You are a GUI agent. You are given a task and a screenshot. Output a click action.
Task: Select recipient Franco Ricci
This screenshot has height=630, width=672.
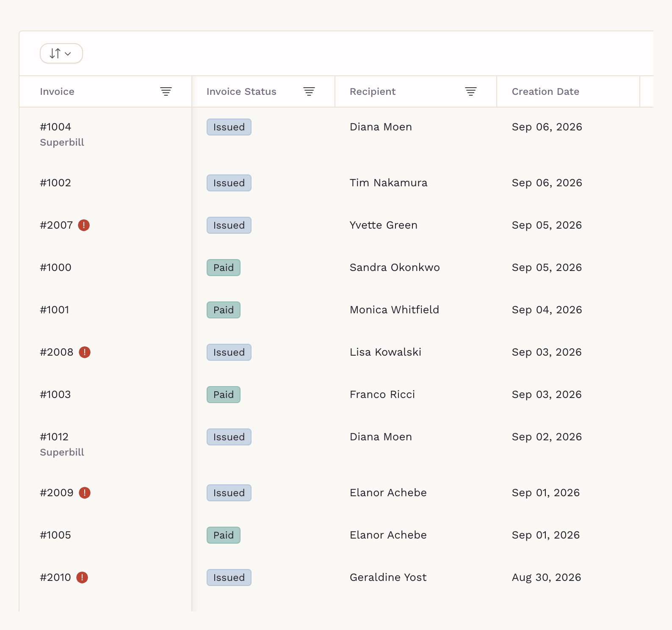point(382,395)
